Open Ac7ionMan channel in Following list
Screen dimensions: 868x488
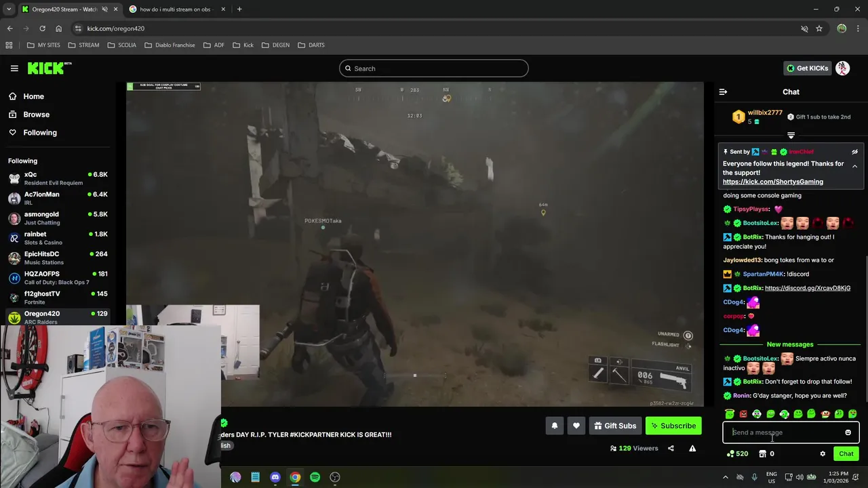[x=58, y=198]
